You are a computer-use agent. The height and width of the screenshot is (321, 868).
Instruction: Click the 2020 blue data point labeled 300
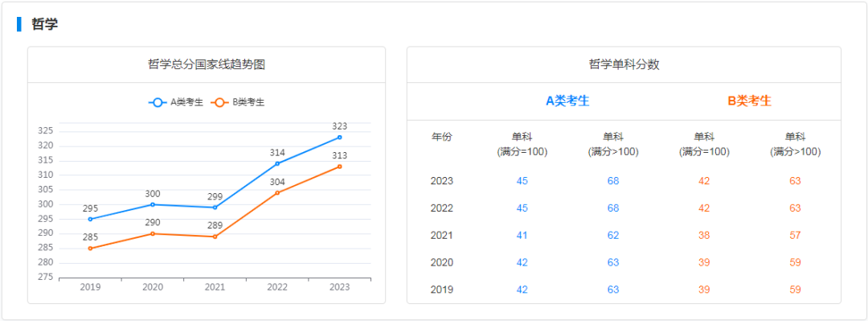click(153, 204)
